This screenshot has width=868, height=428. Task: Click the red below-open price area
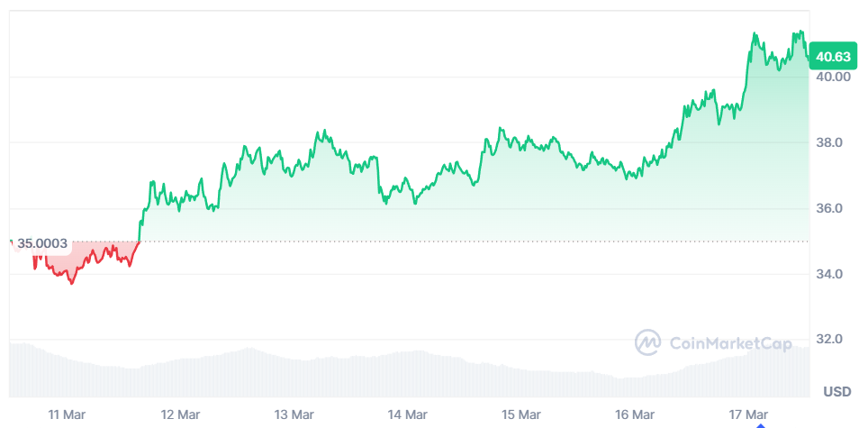tap(83, 258)
